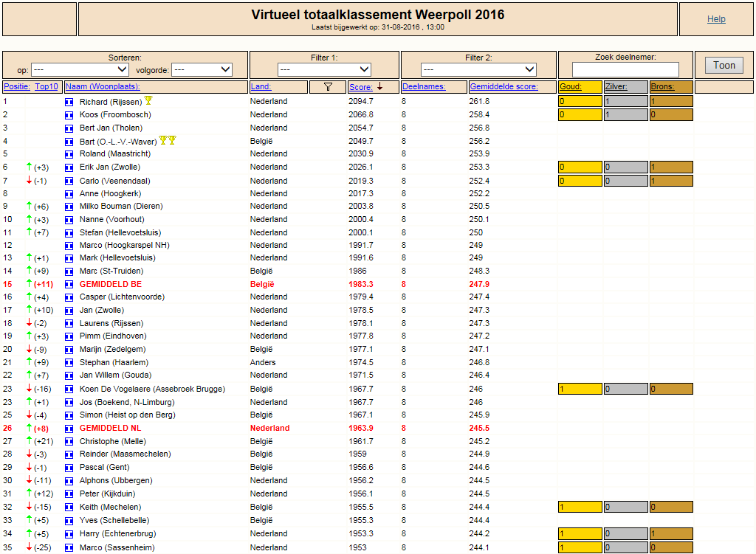Viewport: 756px width, 554px height.
Task: Click the Top10 header link
Action: tap(47, 87)
